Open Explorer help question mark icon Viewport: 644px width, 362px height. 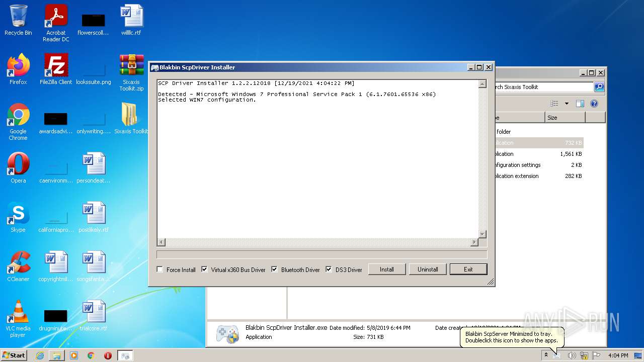pyautogui.click(x=594, y=104)
